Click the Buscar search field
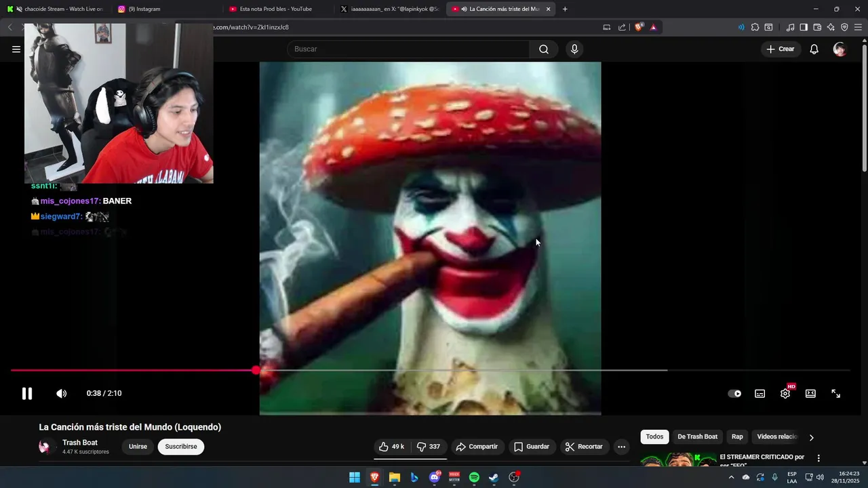 point(408,49)
